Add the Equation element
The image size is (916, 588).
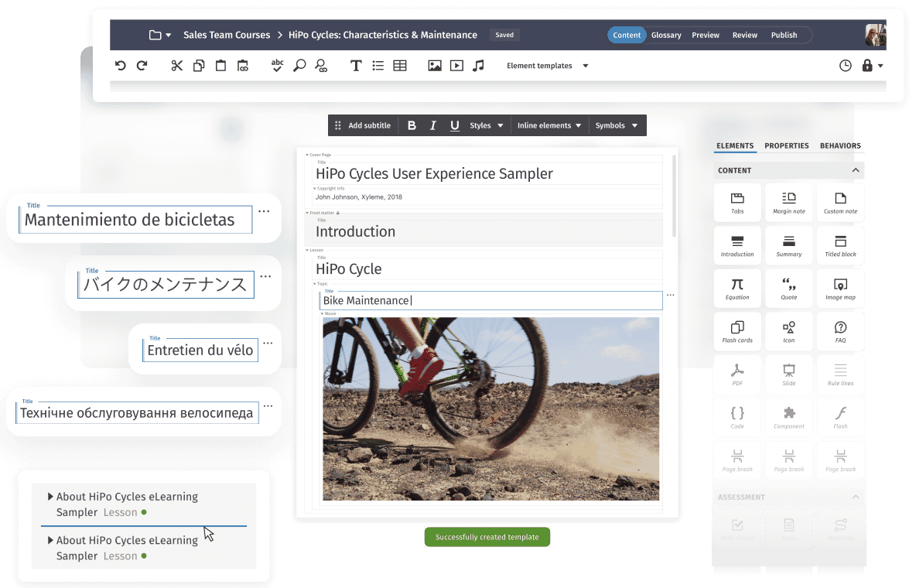737,289
